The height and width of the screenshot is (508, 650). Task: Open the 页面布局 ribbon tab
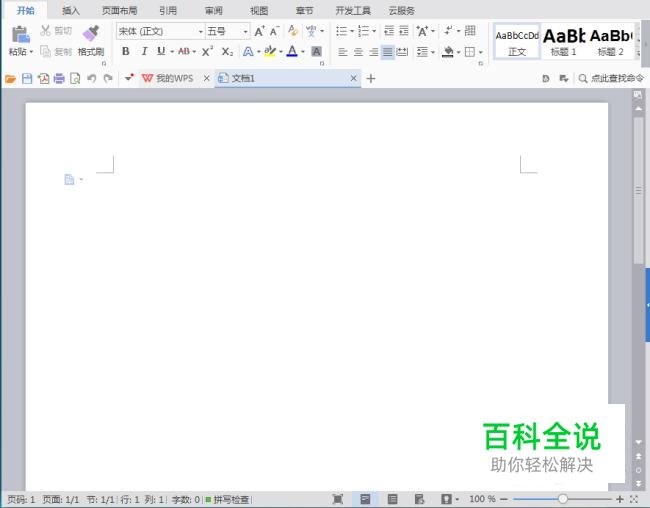[x=119, y=11]
